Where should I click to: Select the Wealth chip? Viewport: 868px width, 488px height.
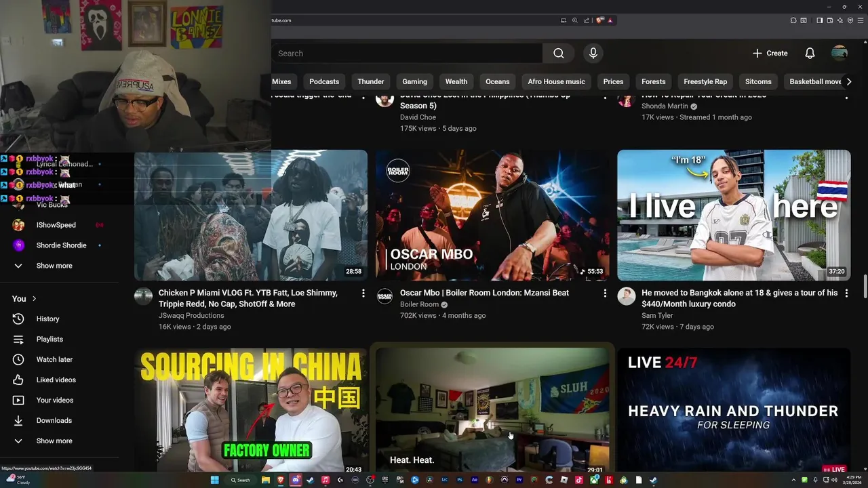point(456,81)
